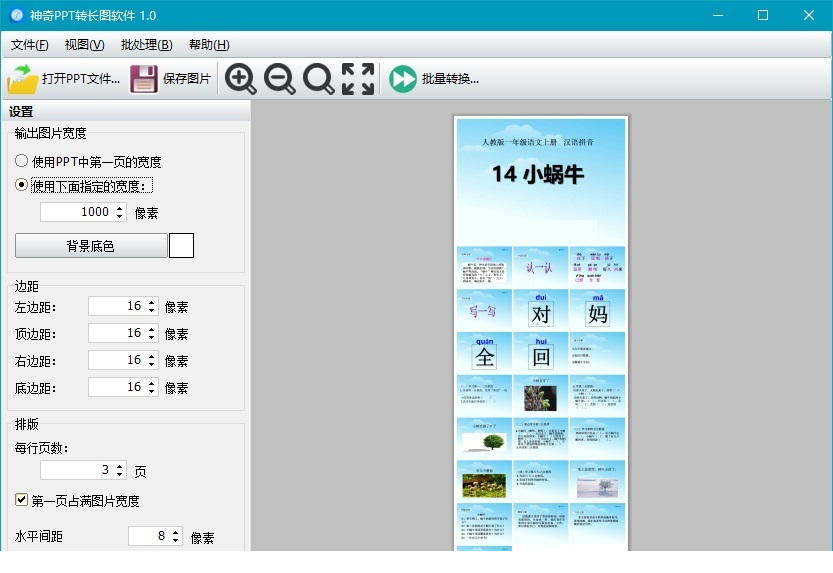Click the 批量转换 toolbar label
Image resolution: width=833 pixels, height=573 pixels.
click(450, 79)
